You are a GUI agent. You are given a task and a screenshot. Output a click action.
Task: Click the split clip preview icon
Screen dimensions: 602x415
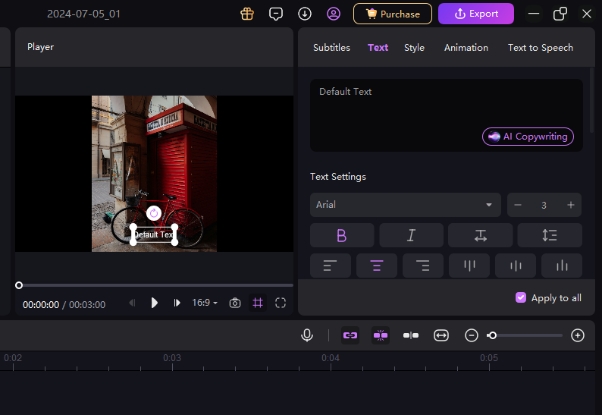click(x=411, y=336)
